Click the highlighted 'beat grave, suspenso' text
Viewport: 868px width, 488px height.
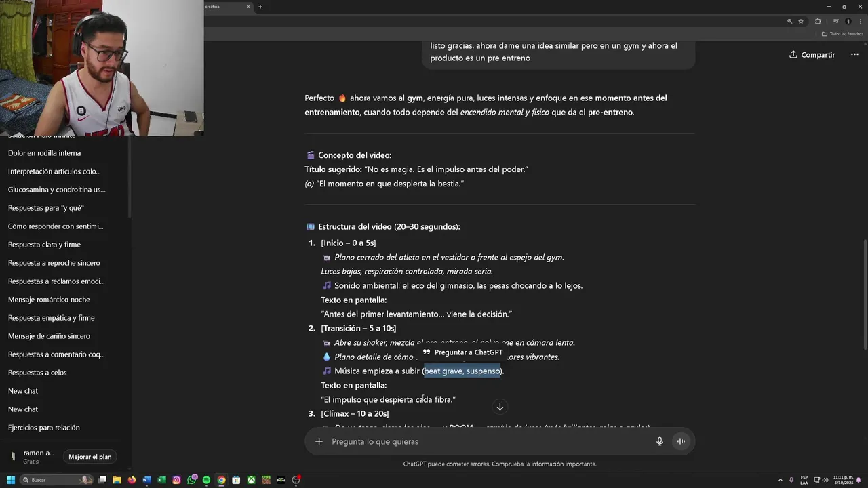click(x=462, y=371)
